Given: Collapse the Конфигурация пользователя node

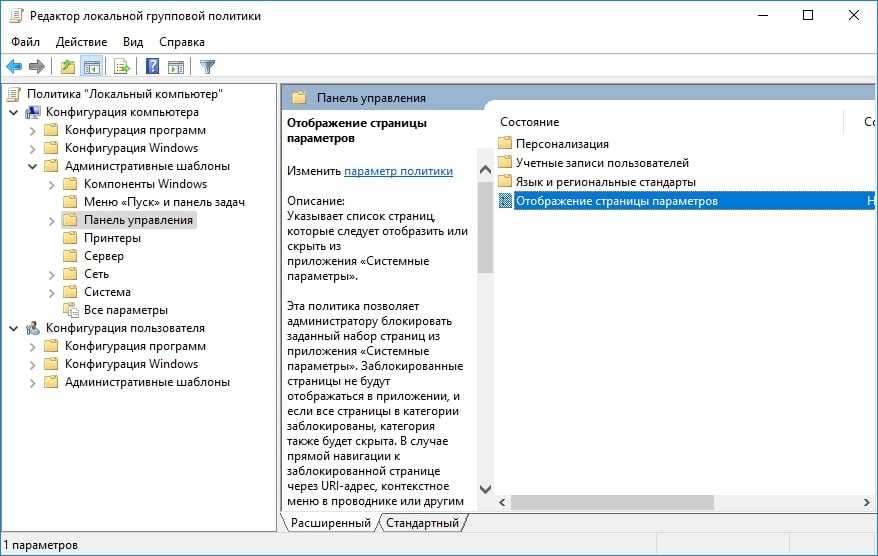Looking at the screenshot, I should point(14,328).
